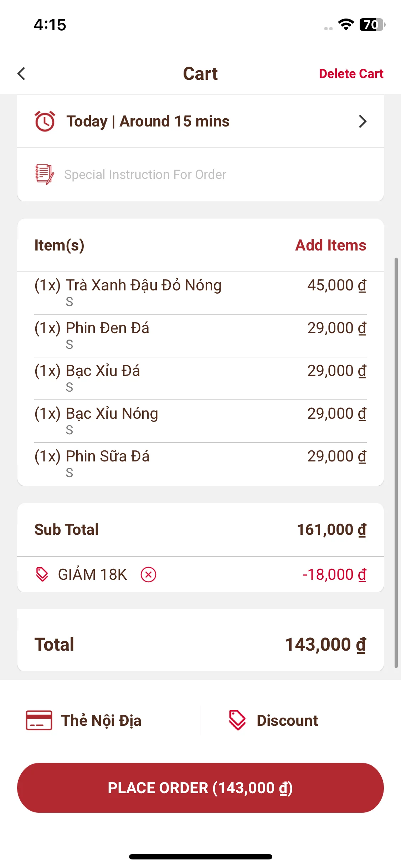Click the alarm clock pickup time icon

[45, 121]
